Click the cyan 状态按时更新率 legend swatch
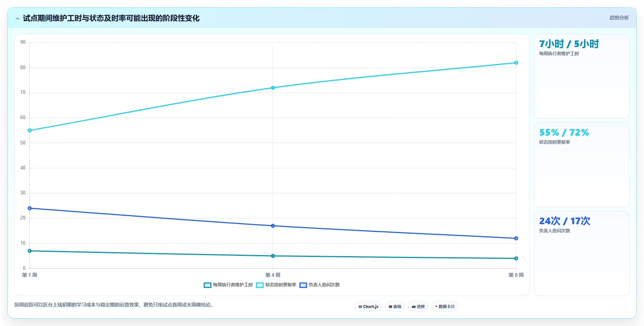 (x=260, y=285)
